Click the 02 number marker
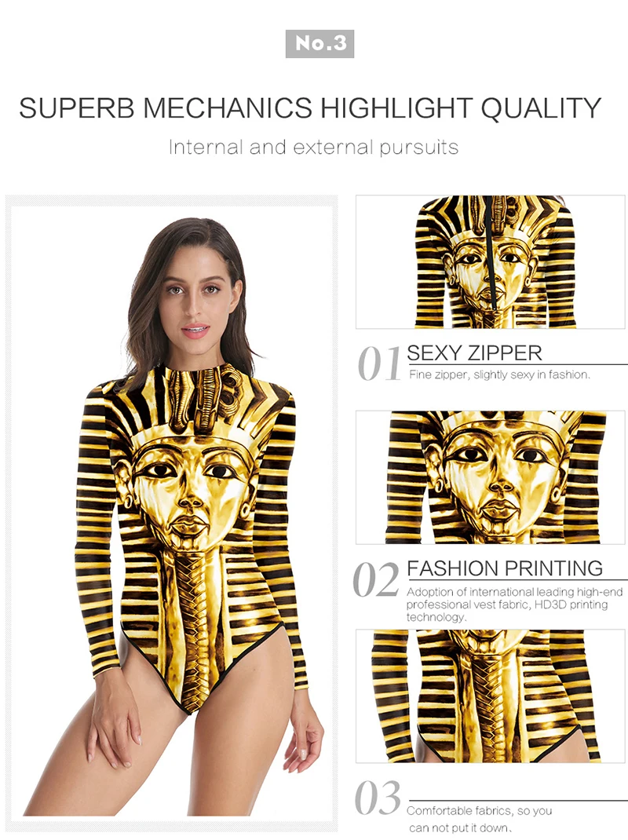 pos(376,579)
